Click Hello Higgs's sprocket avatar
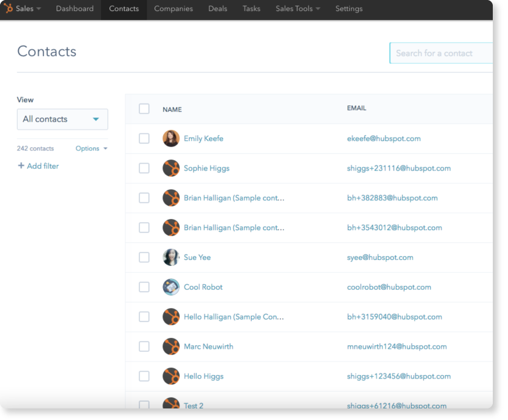 tap(171, 376)
